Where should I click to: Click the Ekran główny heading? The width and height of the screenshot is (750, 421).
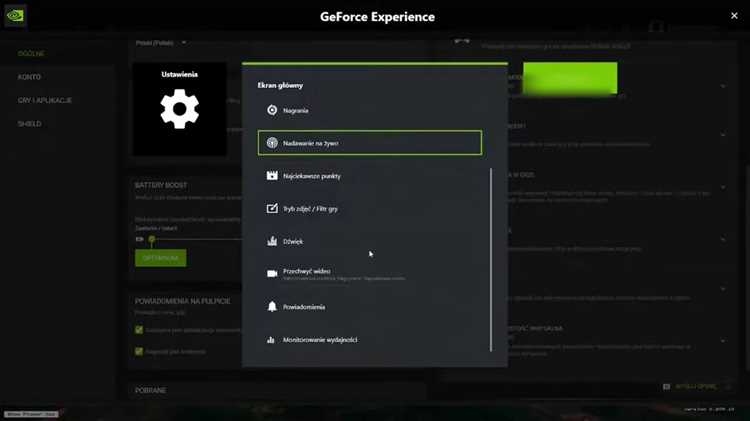point(280,86)
